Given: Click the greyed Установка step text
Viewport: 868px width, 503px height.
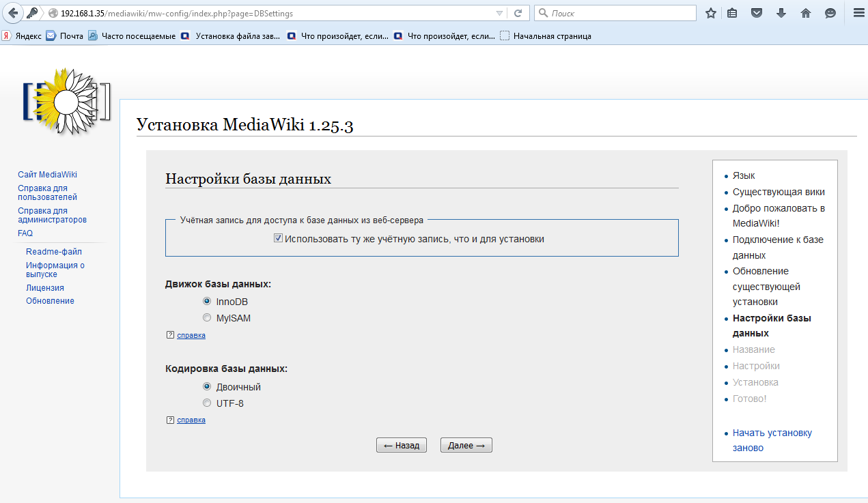Looking at the screenshot, I should pos(755,382).
